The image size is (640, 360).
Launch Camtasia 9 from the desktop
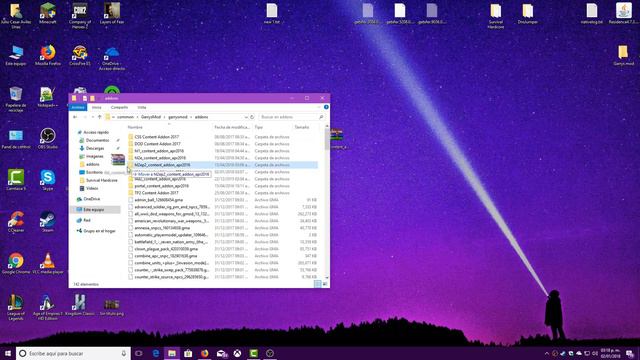tap(16, 180)
